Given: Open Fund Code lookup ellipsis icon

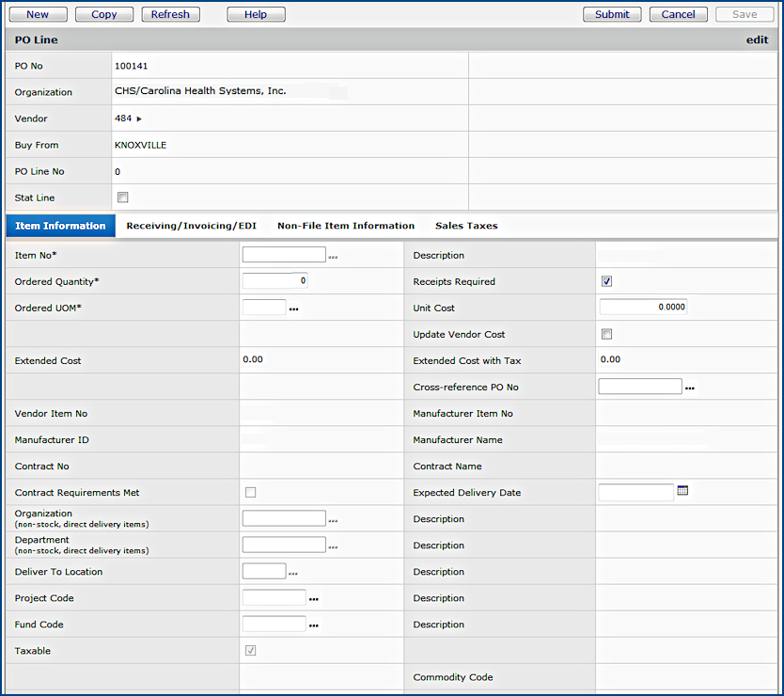Looking at the screenshot, I should [313, 625].
